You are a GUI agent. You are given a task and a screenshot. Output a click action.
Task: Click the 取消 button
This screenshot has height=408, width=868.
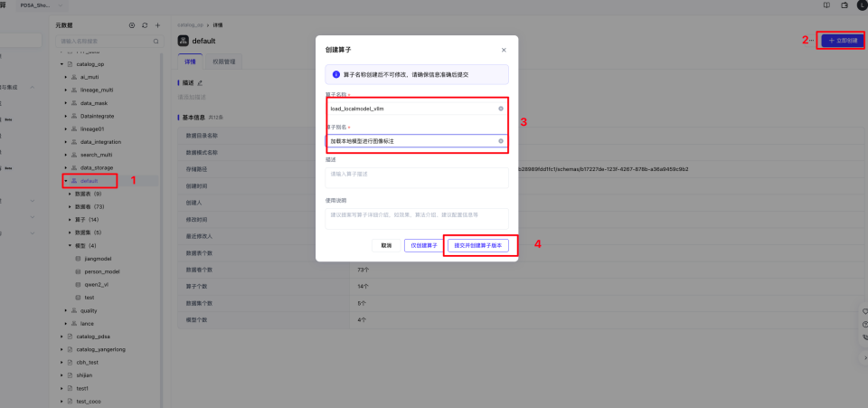click(x=386, y=245)
